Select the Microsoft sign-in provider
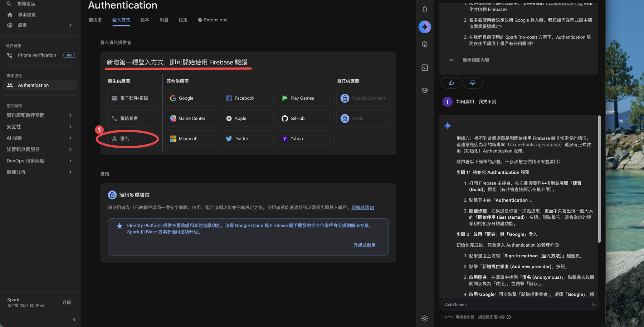The width and height of the screenshot is (644, 327). click(192, 139)
